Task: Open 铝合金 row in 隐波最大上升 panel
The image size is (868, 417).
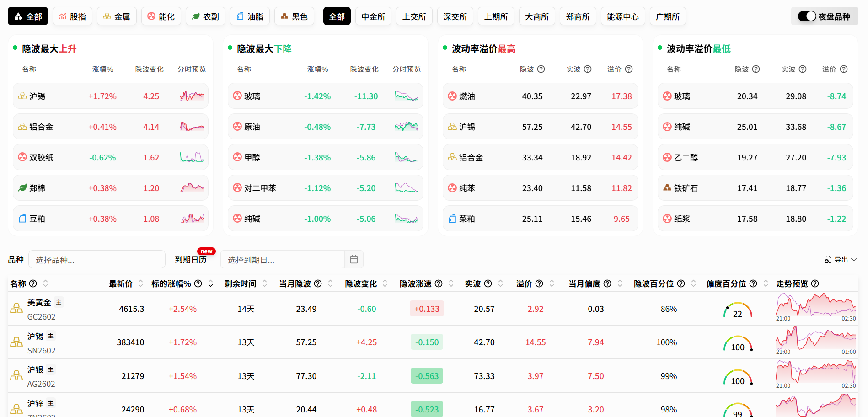Action: coord(111,127)
